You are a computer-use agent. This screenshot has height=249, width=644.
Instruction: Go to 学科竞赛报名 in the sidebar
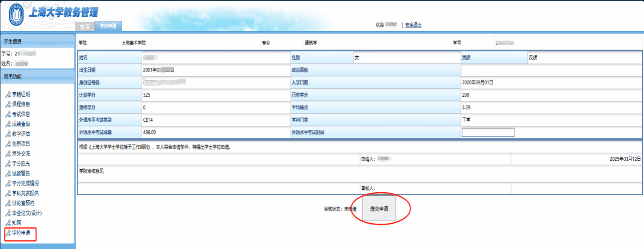pos(25,193)
